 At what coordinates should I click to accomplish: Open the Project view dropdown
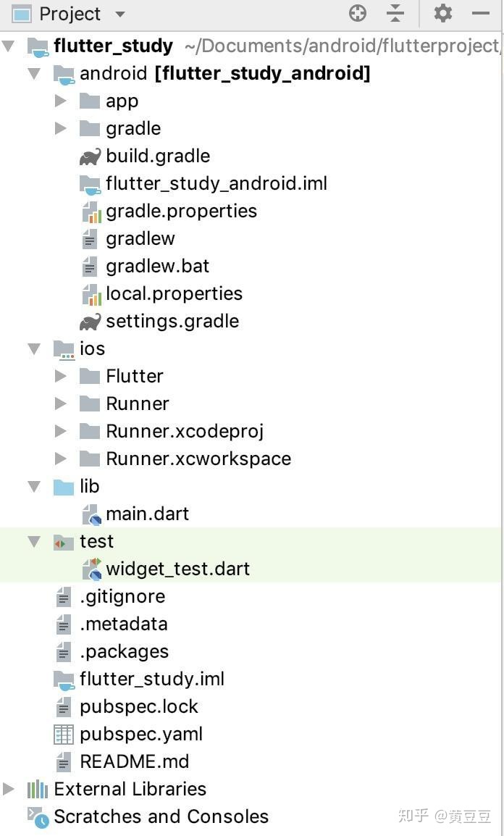(120, 14)
